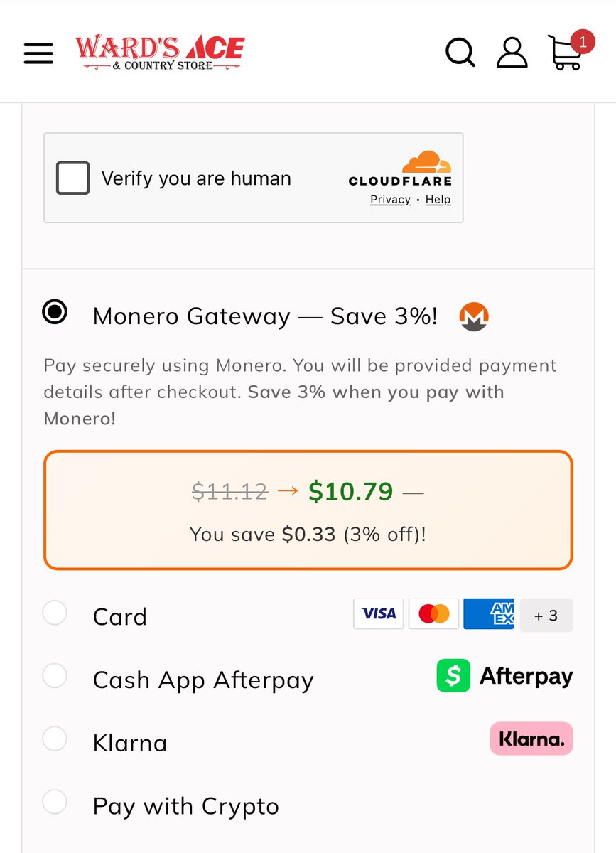The image size is (616, 853).
Task: Click the pink Klarna badge
Action: coord(531,739)
